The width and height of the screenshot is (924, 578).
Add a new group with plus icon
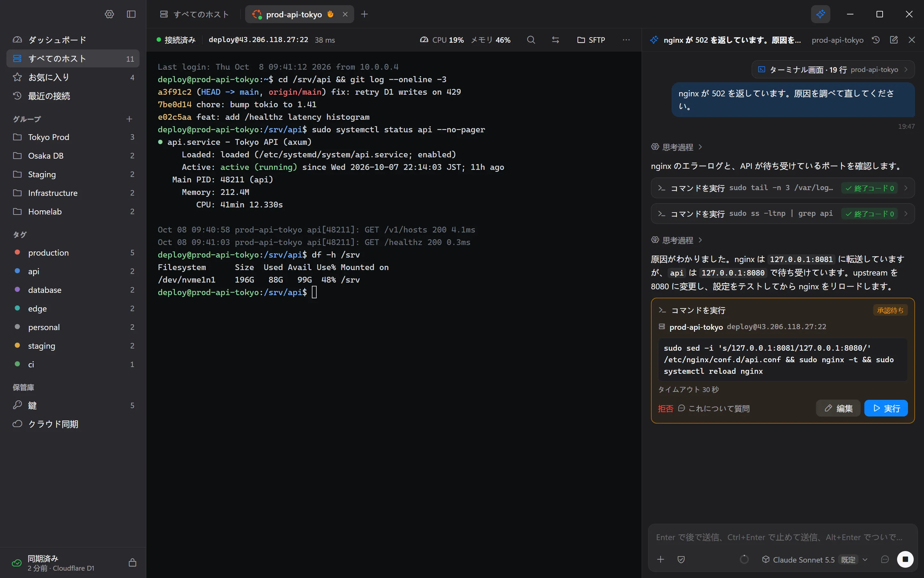point(129,119)
